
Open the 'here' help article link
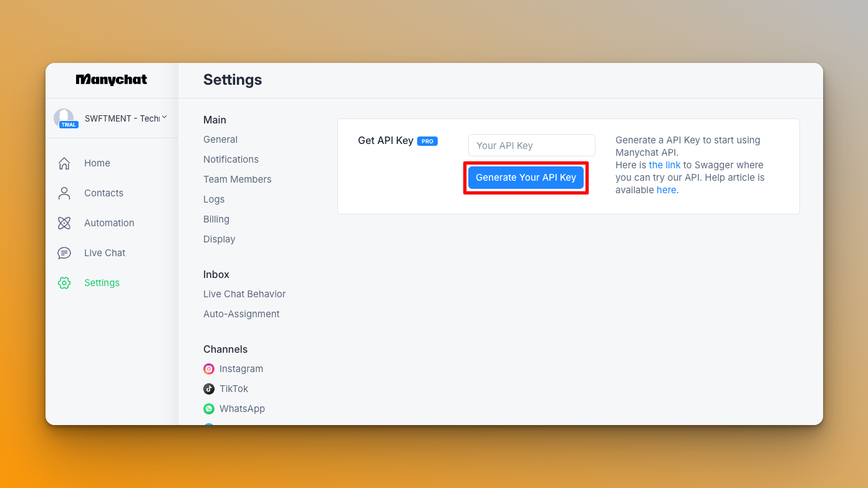666,190
